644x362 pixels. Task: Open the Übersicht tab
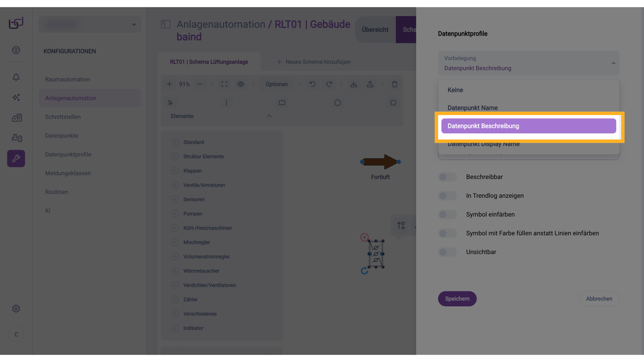pyautogui.click(x=375, y=29)
